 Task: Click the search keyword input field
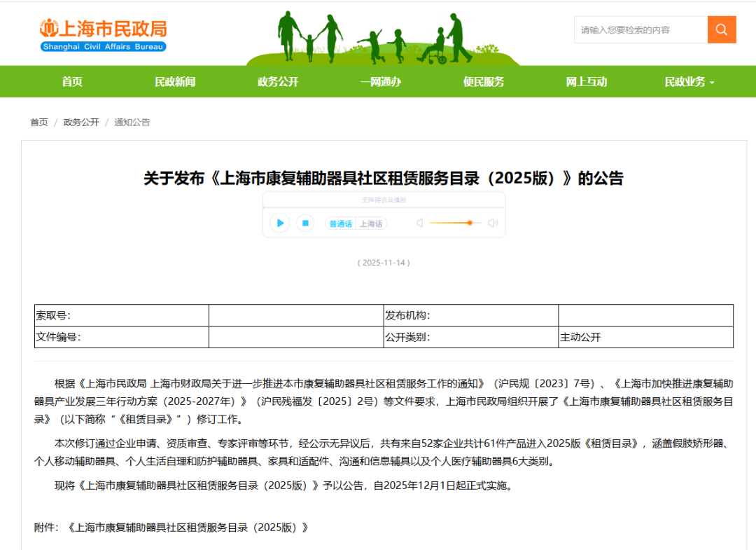click(x=640, y=30)
